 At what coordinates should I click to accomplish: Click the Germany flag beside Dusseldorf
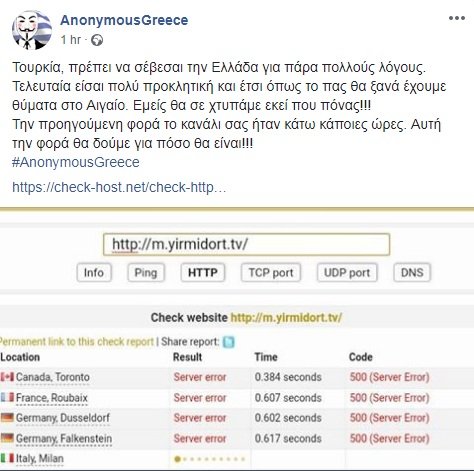tap(7, 417)
